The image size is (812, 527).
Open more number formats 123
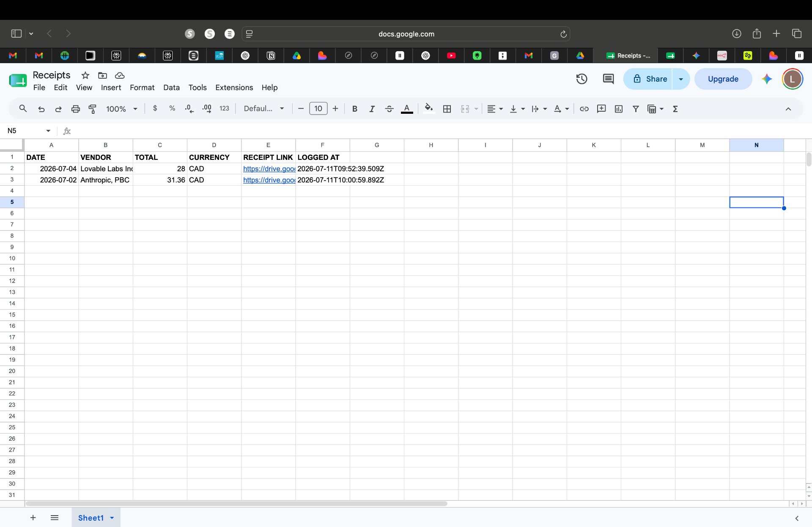tap(224, 108)
